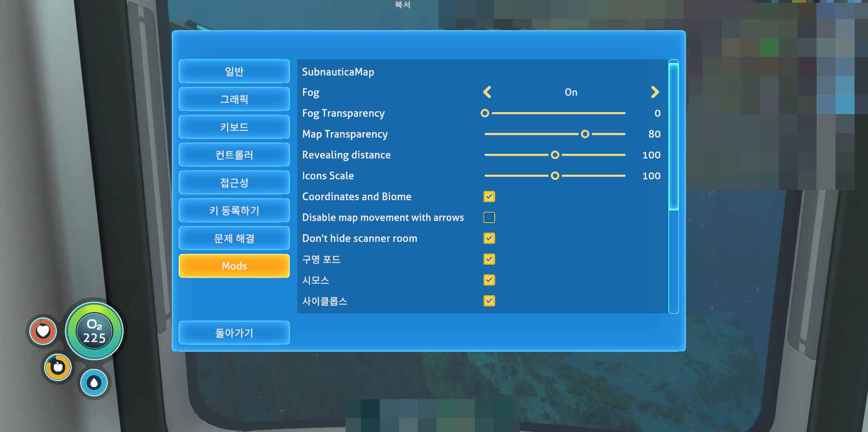Open the 접근성 settings tab
This screenshot has width=868, height=432.
tap(234, 183)
